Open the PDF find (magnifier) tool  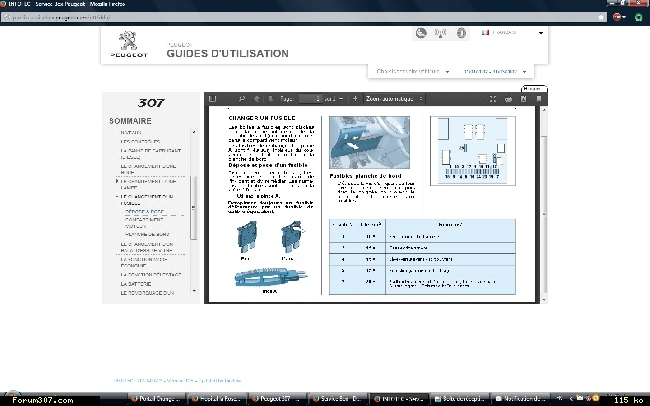coord(242,99)
